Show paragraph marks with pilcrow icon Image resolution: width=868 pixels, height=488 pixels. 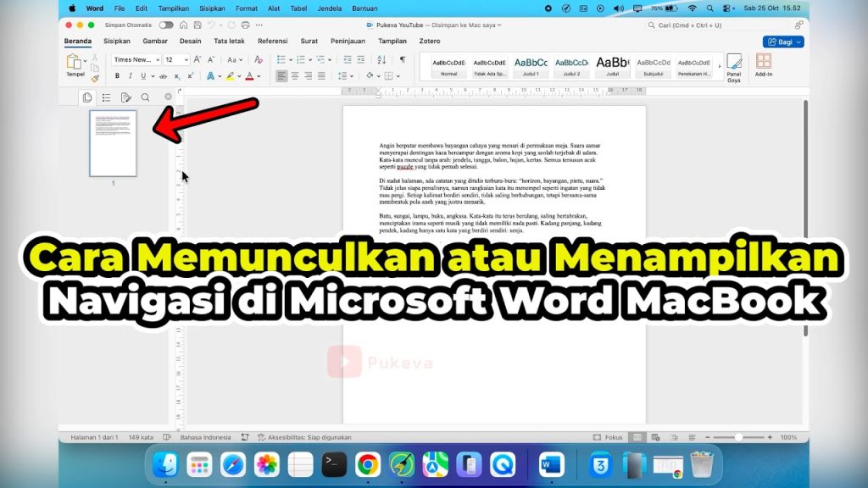point(403,59)
